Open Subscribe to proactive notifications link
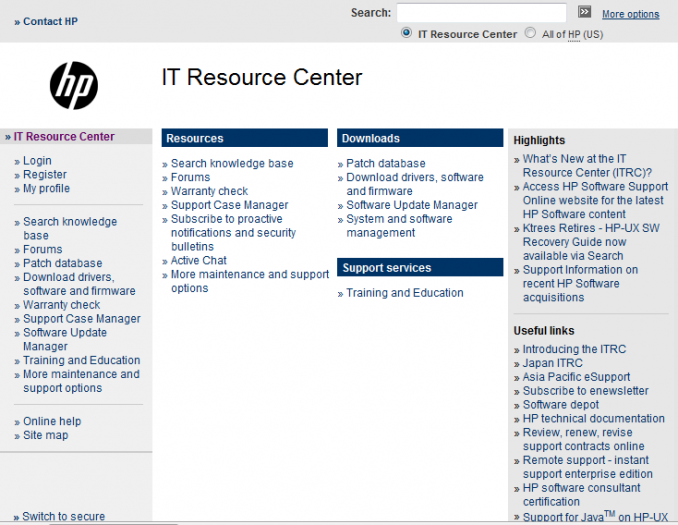This screenshot has height=525, width=678. 233,233
